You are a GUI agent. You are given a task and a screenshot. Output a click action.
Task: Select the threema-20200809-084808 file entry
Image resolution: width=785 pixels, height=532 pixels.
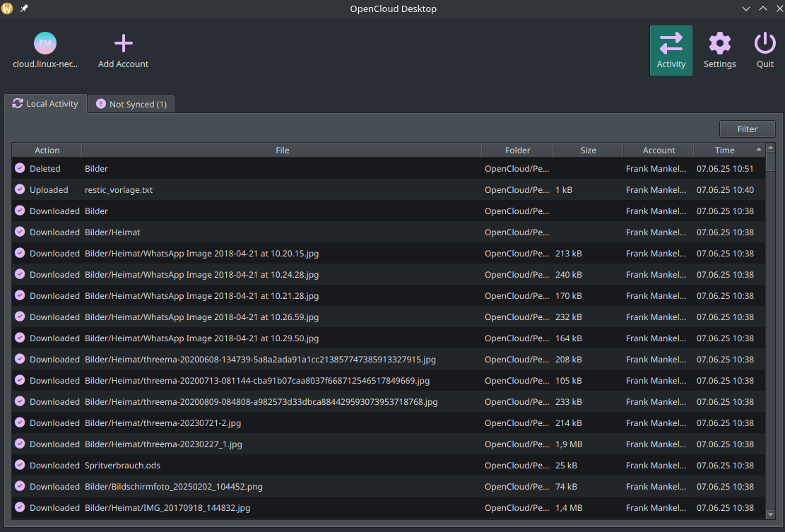pos(261,402)
